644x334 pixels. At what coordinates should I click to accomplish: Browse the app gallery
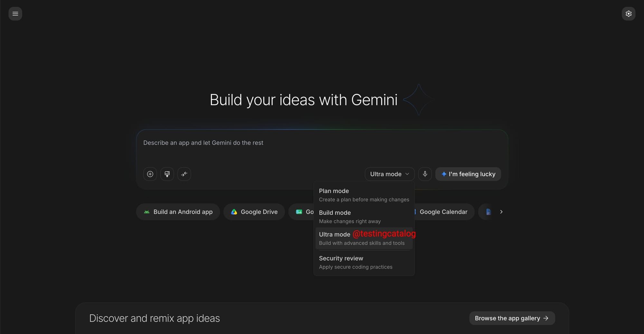pyautogui.click(x=512, y=318)
